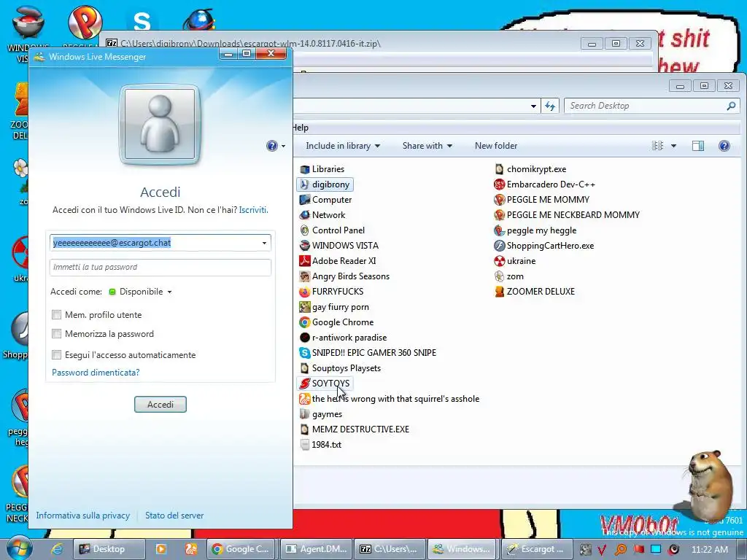Open the Libraries icon in Explorer list
This screenshot has height=560, width=747.
(x=305, y=169)
